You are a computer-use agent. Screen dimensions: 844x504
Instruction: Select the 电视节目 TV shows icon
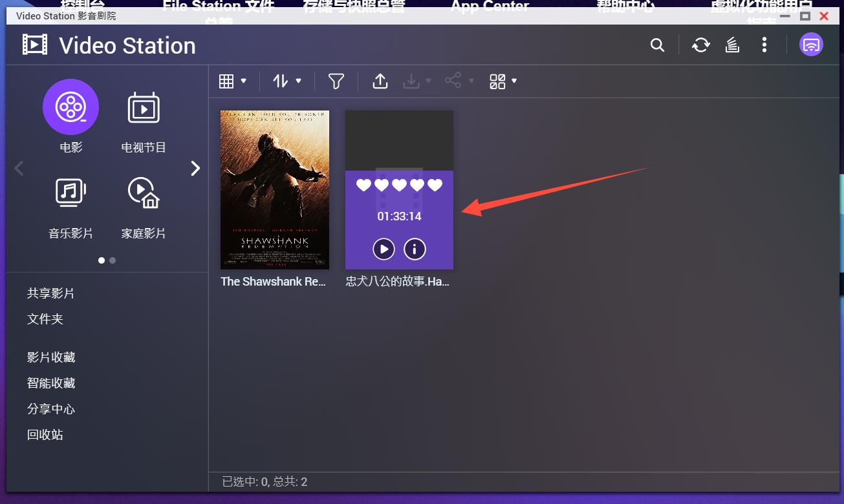click(143, 107)
